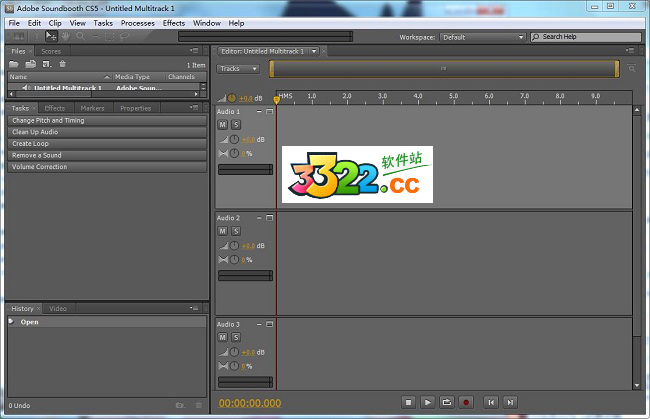Open the Processes menu
Image resolution: width=650 pixels, height=419 pixels.
pyautogui.click(x=138, y=23)
